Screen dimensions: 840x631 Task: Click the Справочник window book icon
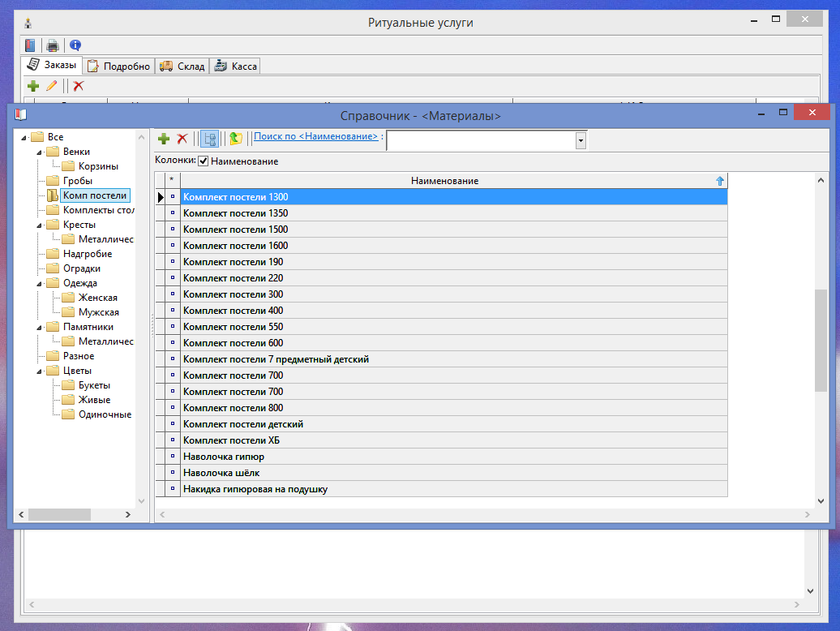[21, 114]
